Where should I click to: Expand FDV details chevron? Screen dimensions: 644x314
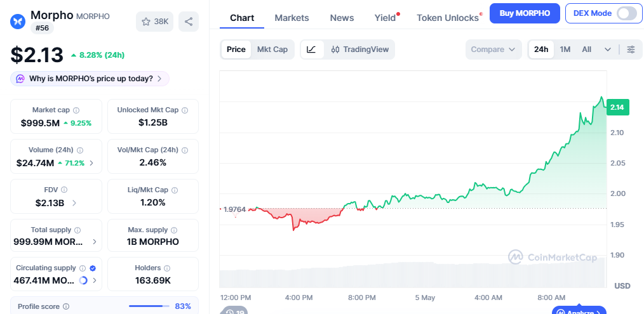(x=74, y=203)
